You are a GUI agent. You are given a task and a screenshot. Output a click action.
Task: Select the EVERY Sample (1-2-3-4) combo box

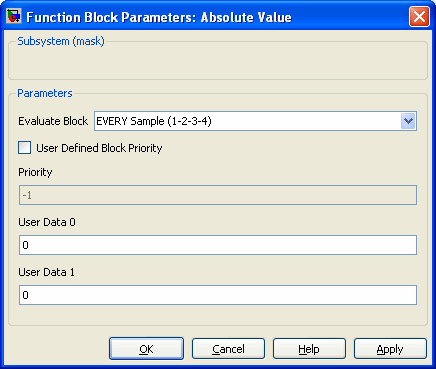255,121
